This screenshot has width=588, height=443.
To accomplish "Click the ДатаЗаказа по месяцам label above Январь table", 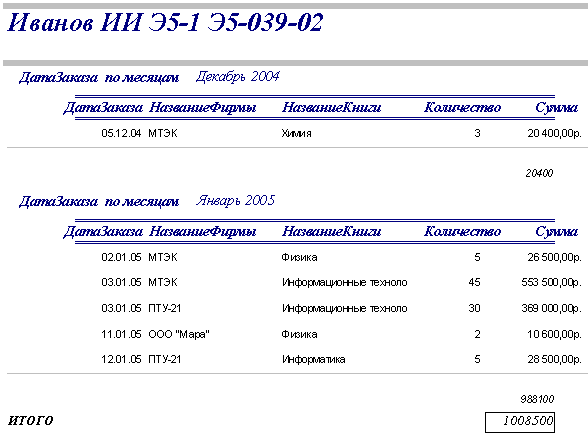I will click(99, 202).
